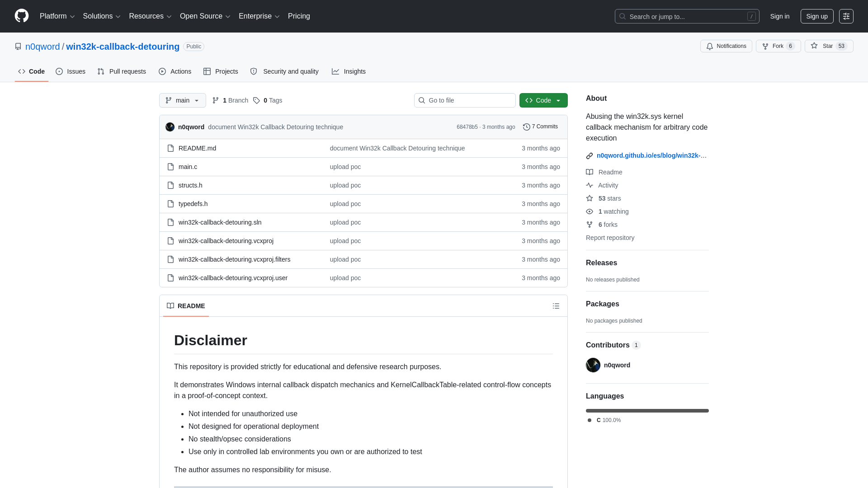Click the star icon beside 53 stars
The width and height of the screenshot is (868, 488).
pos(590,198)
